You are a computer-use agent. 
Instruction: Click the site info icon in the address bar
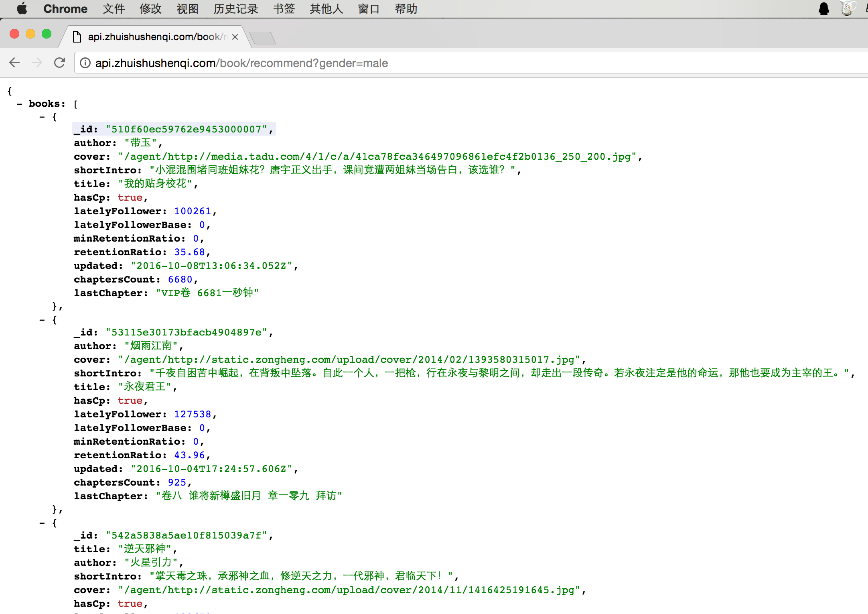[x=85, y=63]
